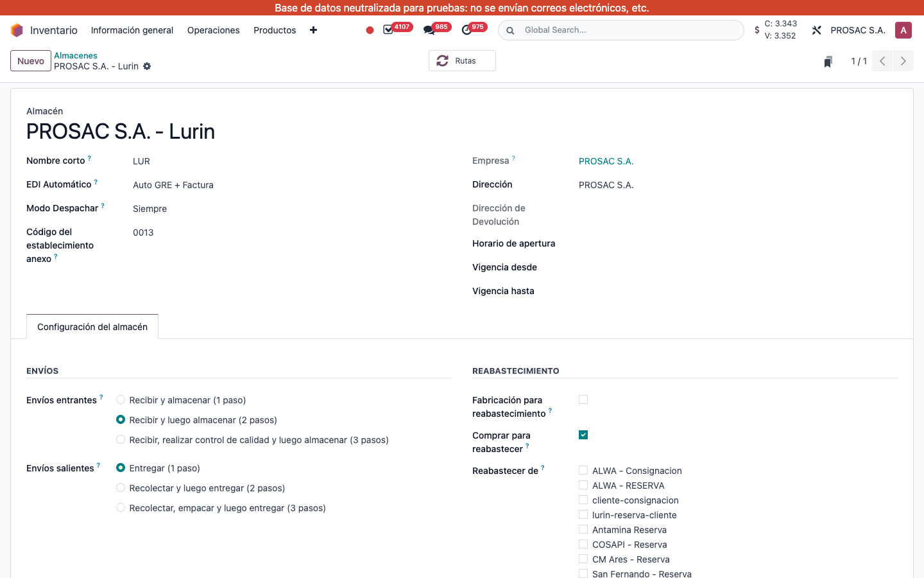Show help tooltip for Envíos salientes
This screenshot has height=578, width=924.
98,466
